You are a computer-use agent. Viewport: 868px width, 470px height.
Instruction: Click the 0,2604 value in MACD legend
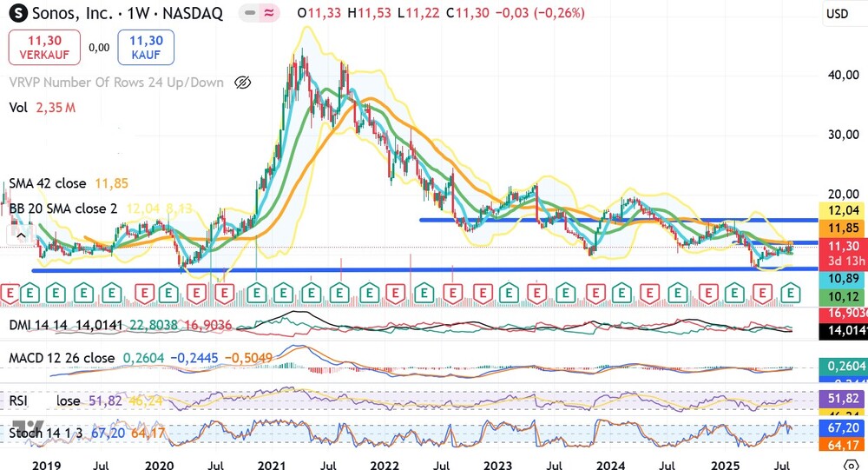tap(143, 358)
